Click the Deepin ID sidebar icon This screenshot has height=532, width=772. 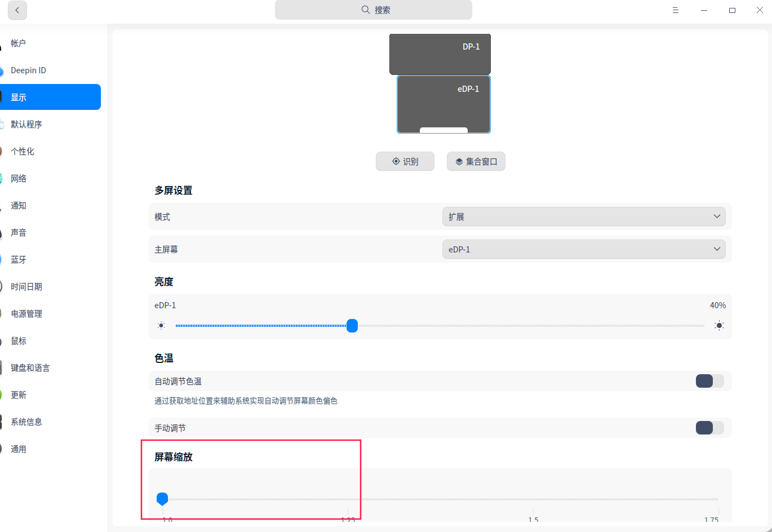click(x=2, y=70)
